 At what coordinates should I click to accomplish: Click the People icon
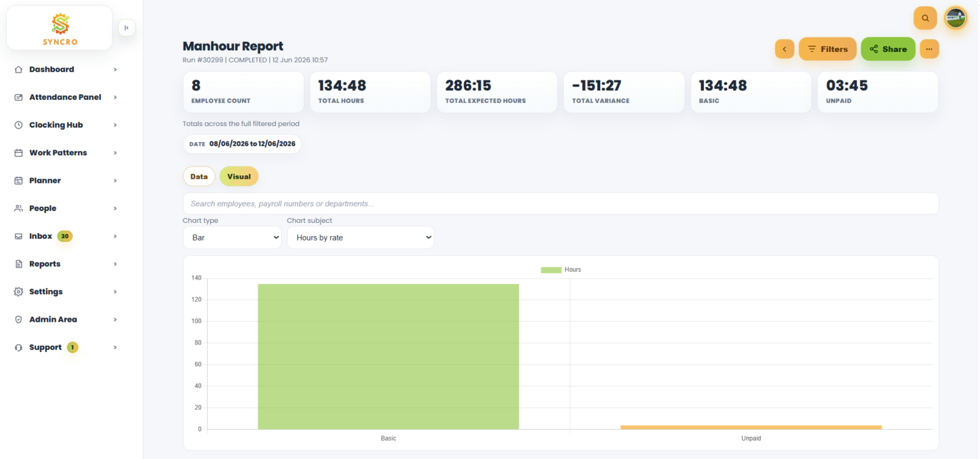[x=18, y=208]
